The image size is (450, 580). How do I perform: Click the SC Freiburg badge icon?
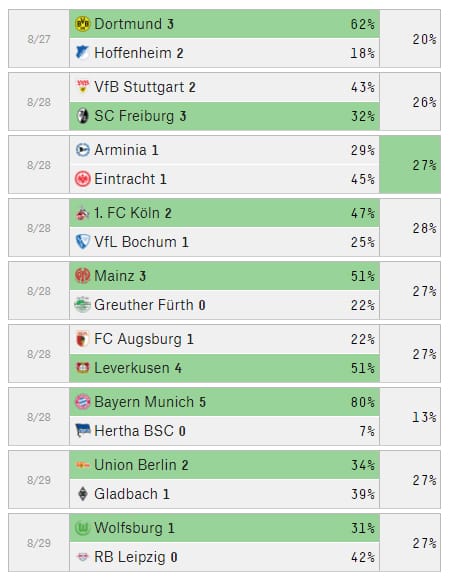pos(82,116)
